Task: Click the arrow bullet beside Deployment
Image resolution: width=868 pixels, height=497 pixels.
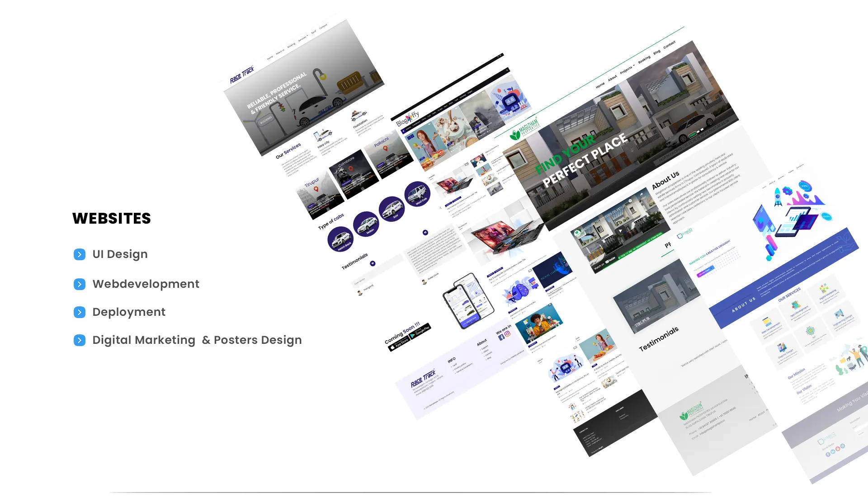Action: point(80,312)
